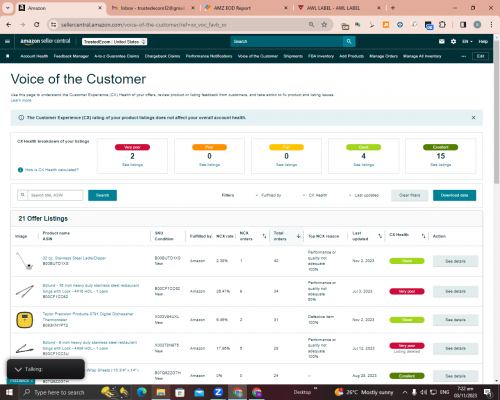Open the Mail app from the taskbar
Image resolution: width=500 pixels, height=400 pixels.
(199, 392)
